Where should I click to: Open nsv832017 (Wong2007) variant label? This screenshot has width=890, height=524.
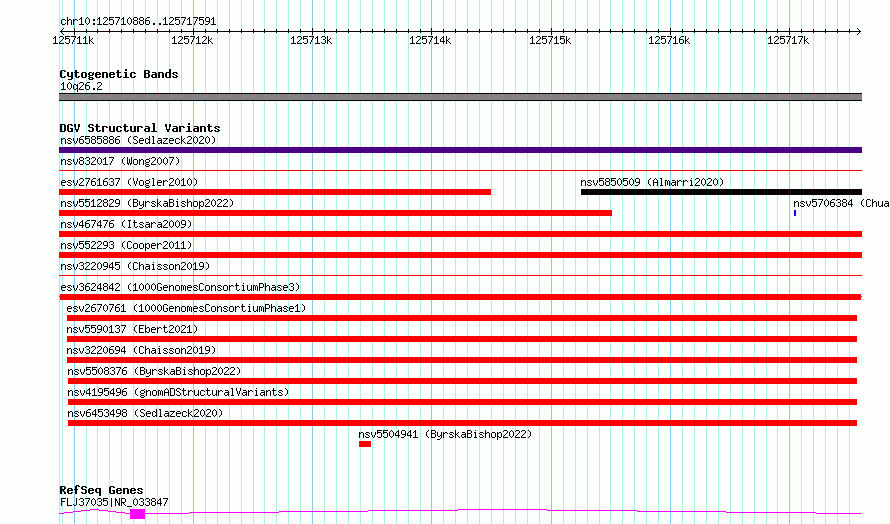pos(120,161)
